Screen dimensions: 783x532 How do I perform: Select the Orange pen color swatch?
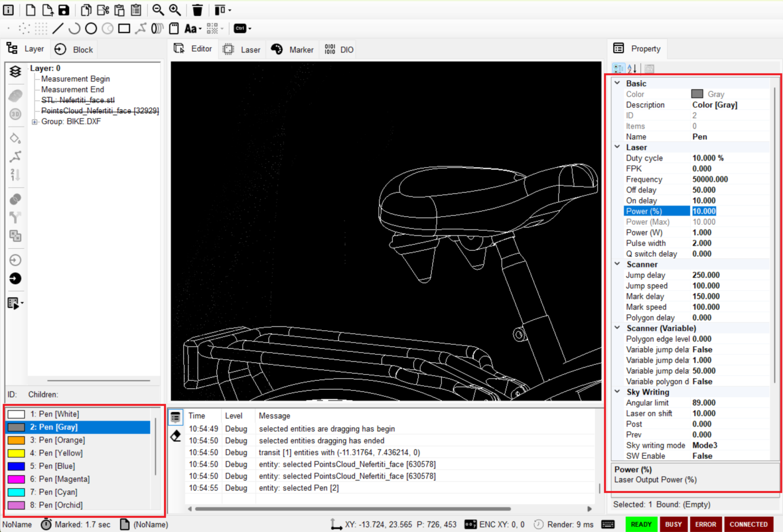(16, 440)
